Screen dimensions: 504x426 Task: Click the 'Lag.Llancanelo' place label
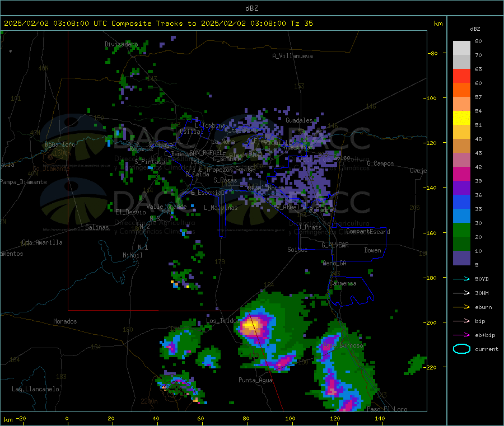[35, 389]
